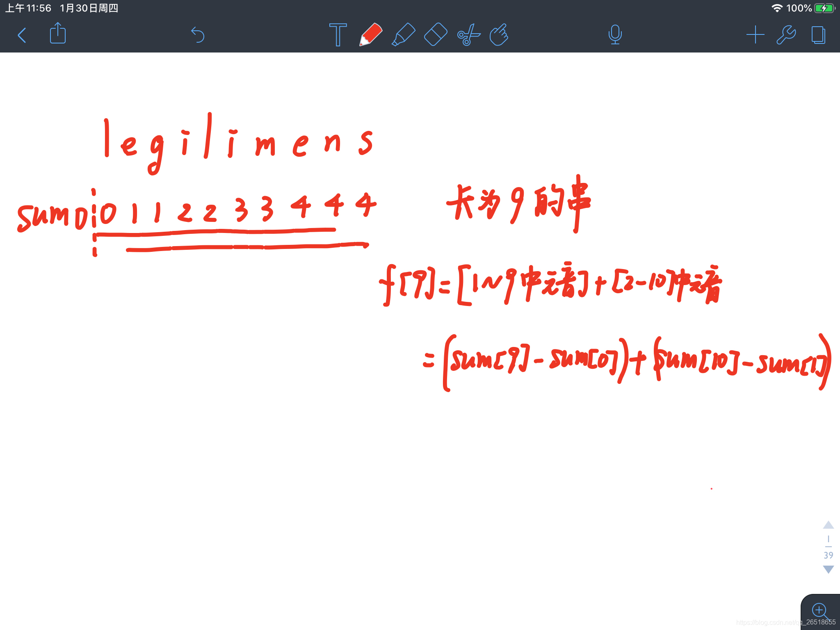Tap the 11:56 clock in status bar
This screenshot has width=840, height=630.
point(39,8)
